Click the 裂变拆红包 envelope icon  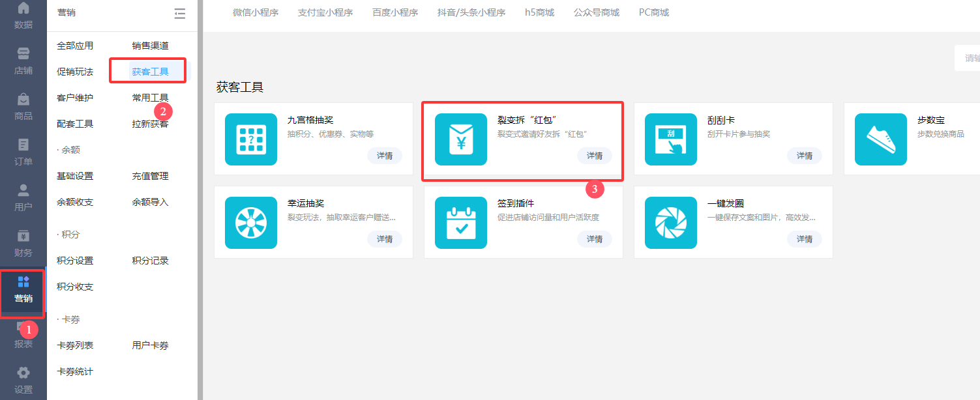click(x=461, y=139)
